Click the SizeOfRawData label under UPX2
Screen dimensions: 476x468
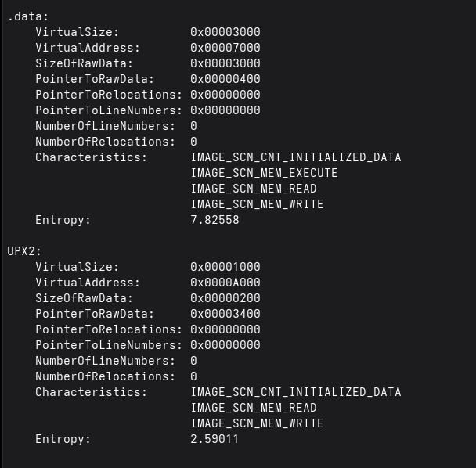point(85,298)
